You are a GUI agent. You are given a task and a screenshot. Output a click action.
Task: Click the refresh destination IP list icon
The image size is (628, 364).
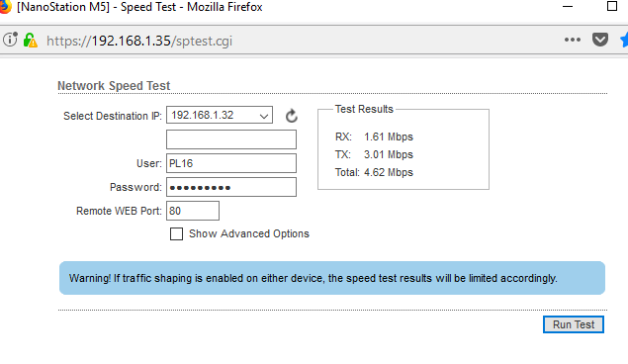[291, 116]
